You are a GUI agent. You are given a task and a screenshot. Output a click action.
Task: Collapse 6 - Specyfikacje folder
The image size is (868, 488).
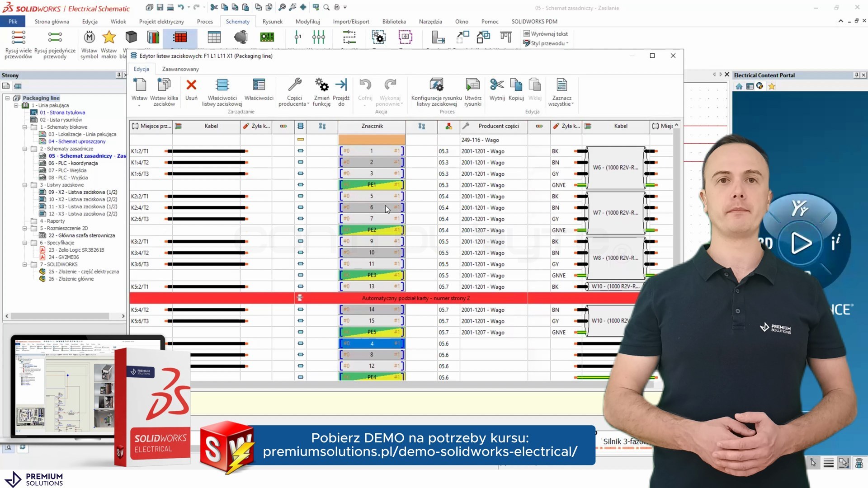click(25, 243)
